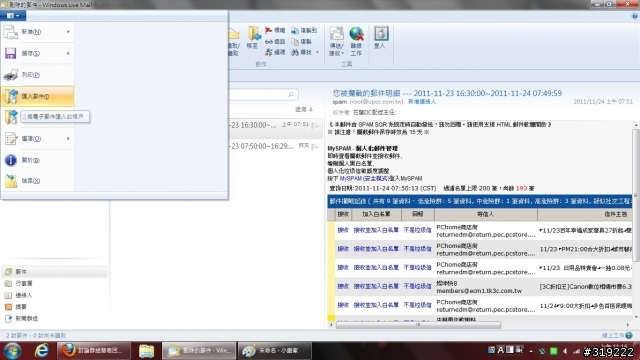This screenshot has height=360, width=640.
Task: Launch Internet Explorer from the taskbar
Action: pyautogui.click(x=41, y=351)
